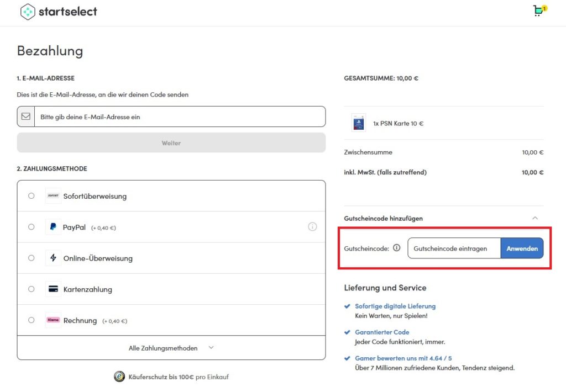566x392 pixels.
Task: Expand Alle Zahlungsmethoden list
Action: 171,348
